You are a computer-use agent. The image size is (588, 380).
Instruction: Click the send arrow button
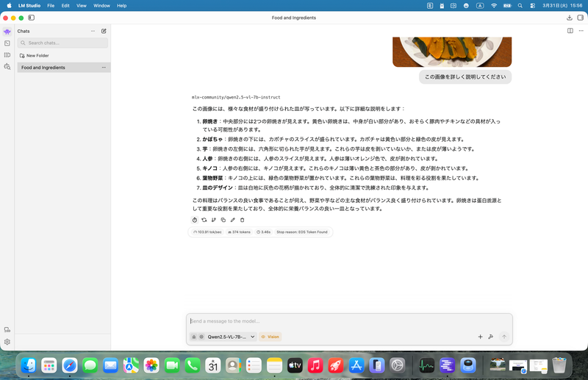click(504, 337)
